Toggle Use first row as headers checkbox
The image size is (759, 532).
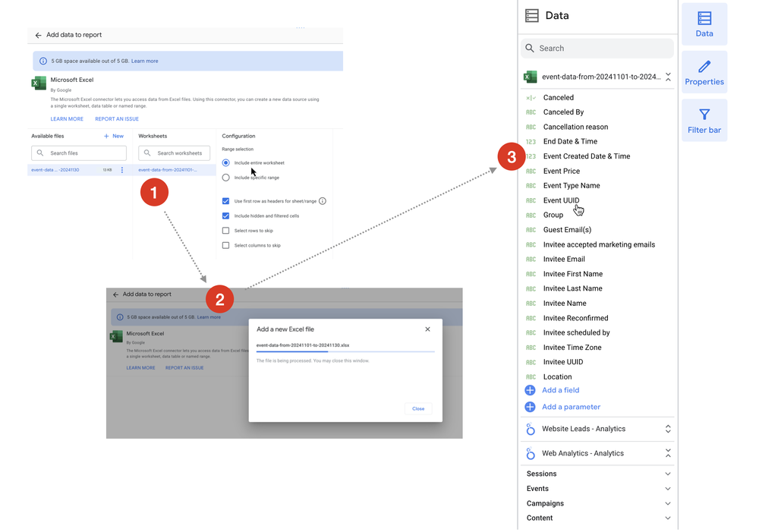point(225,201)
